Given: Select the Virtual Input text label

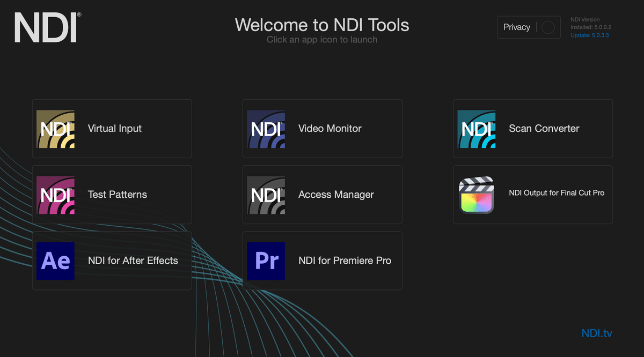Looking at the screenshot, I should point(115,129).
